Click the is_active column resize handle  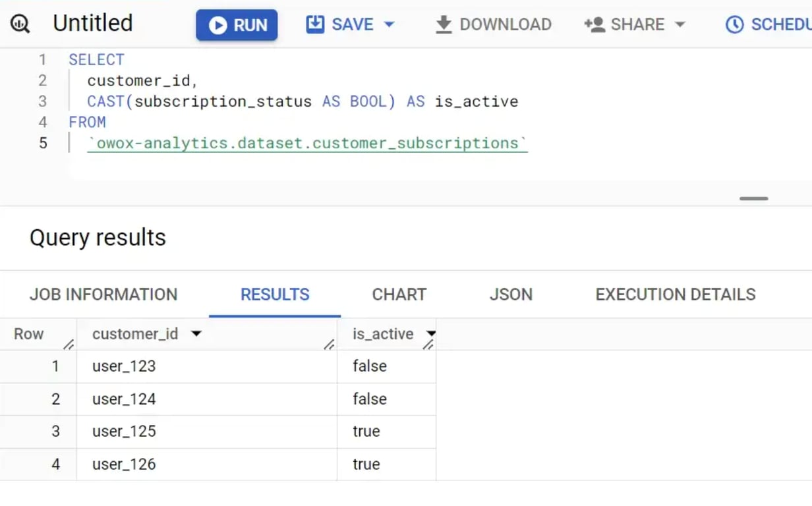[428, 344]
